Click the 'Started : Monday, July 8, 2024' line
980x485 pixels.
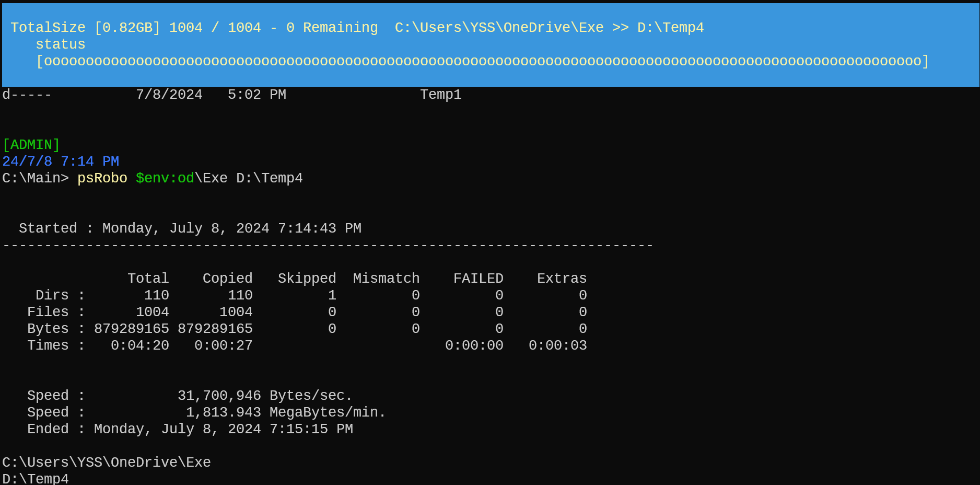click(x=190, y=228)
